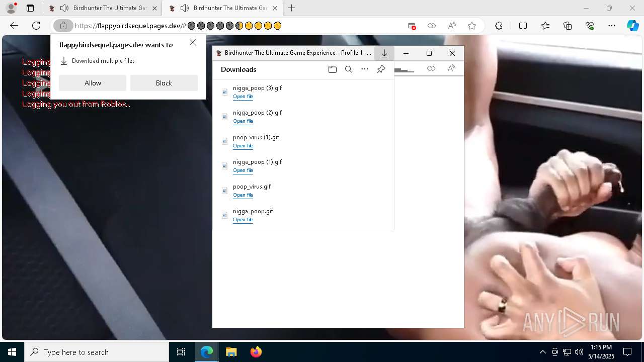This screenshot has height=362, width=644.
Task: Open Collections panel
Action: click(x=568, y=26)
